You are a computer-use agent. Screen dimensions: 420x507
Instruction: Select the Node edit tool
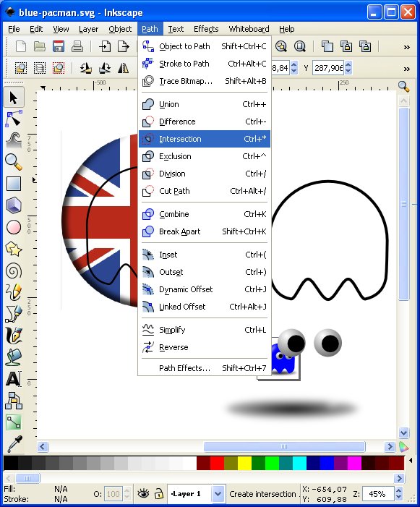[14, 119]
